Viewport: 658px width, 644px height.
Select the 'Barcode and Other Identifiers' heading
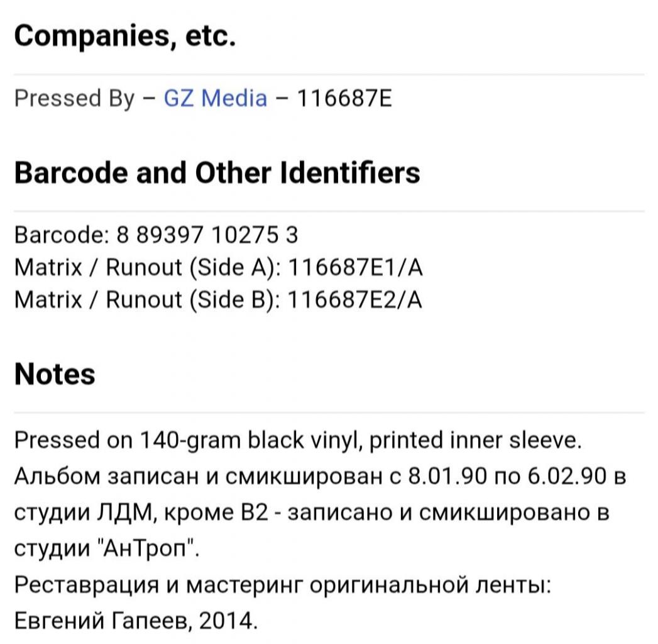(x=217, y=172)
